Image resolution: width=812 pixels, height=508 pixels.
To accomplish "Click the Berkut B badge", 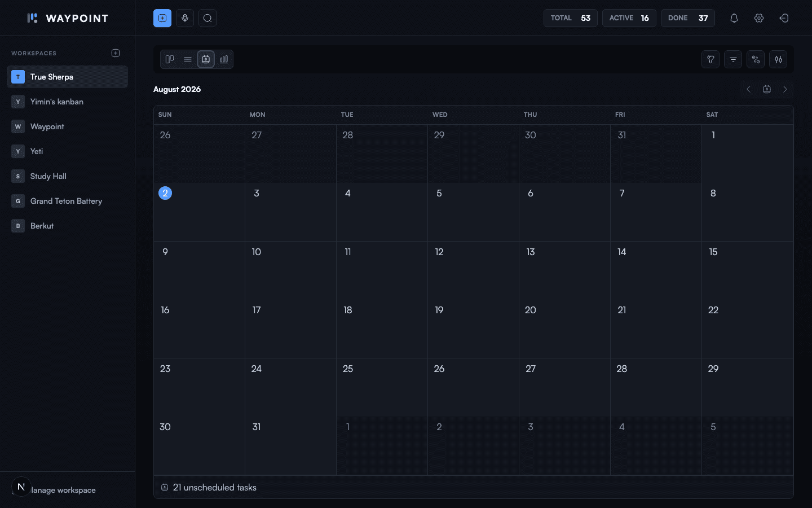I will pyautogui.click(x=18, y=226).
